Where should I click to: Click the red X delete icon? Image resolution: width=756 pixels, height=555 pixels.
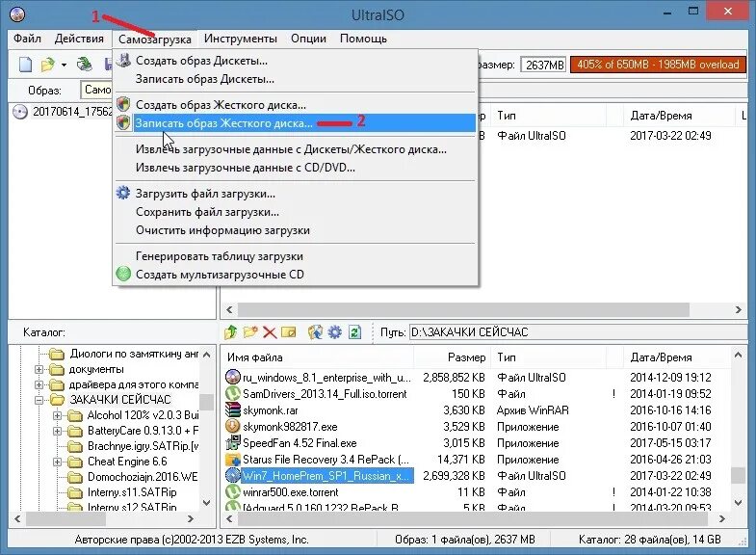(x=270, y=332)
